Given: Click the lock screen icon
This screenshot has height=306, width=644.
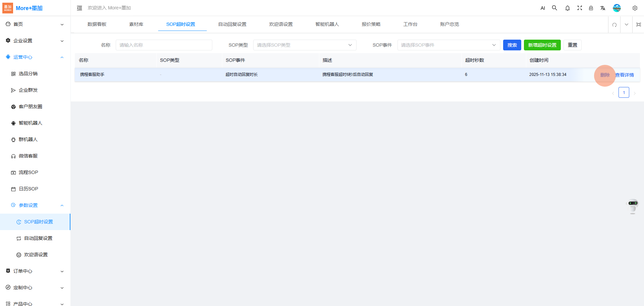Looking at the screenshot, I should (x=591, y=8).
